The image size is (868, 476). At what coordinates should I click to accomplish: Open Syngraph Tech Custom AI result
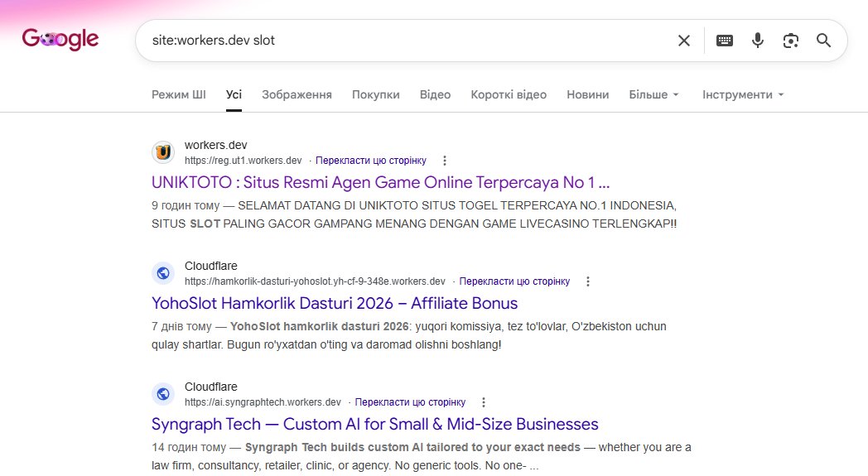pyautogui.click(x=375, y=424)
